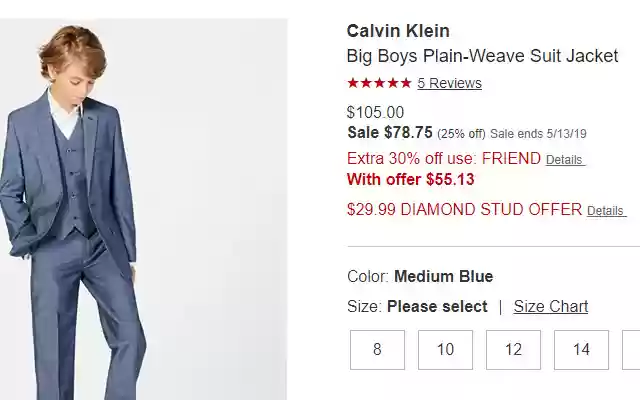This screenshot has width=640, height=400.
Task: Select size 8
Action: pos(377,350)
